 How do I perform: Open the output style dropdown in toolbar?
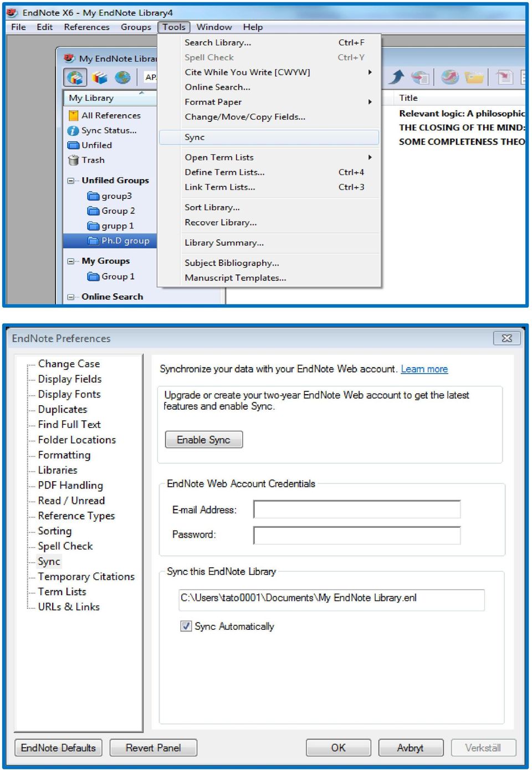point(150,78)
